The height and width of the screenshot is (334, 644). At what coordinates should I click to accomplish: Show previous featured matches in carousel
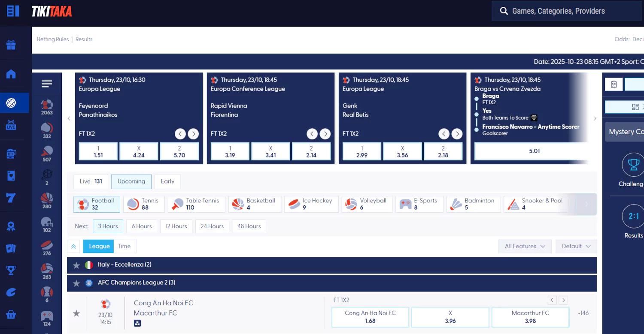(x=69, y=118)
